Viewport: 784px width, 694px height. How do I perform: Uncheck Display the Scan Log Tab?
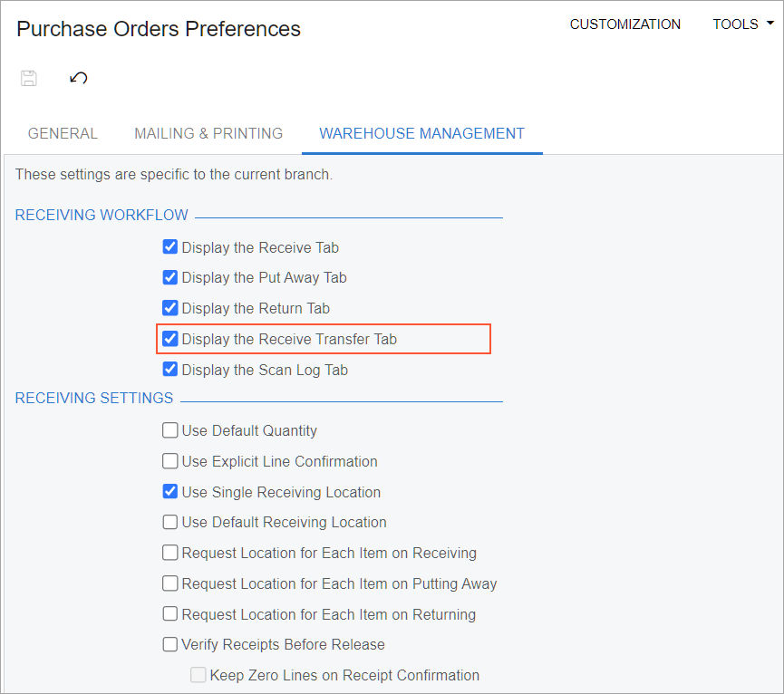[170, 370]
